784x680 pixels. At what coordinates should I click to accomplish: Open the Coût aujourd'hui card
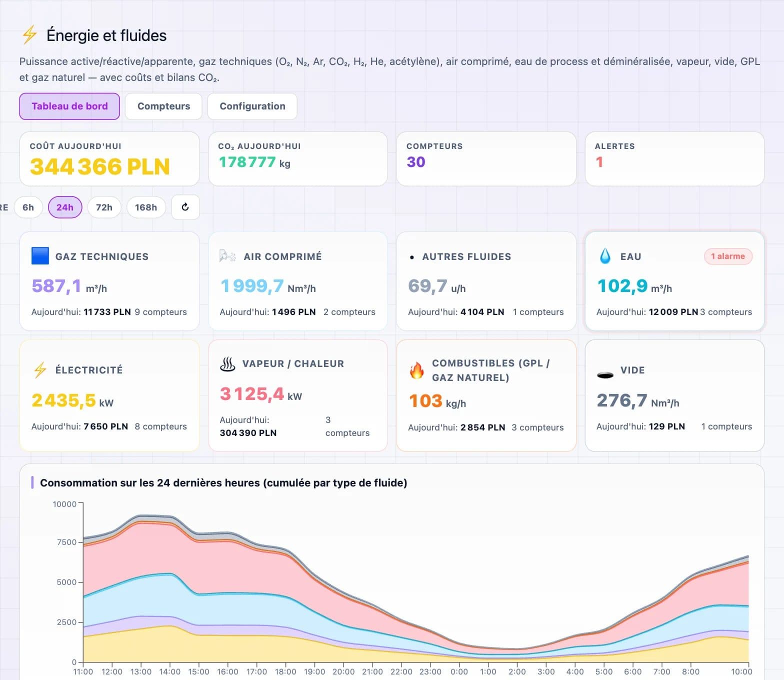109,158
